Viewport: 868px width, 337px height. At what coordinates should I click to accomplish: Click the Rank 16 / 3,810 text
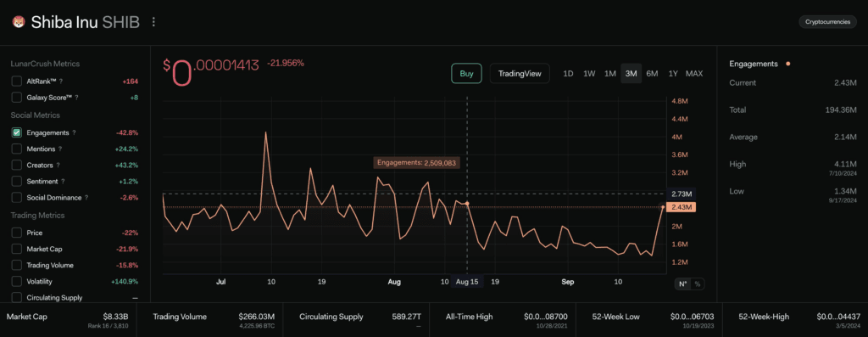tap(108, 326)
